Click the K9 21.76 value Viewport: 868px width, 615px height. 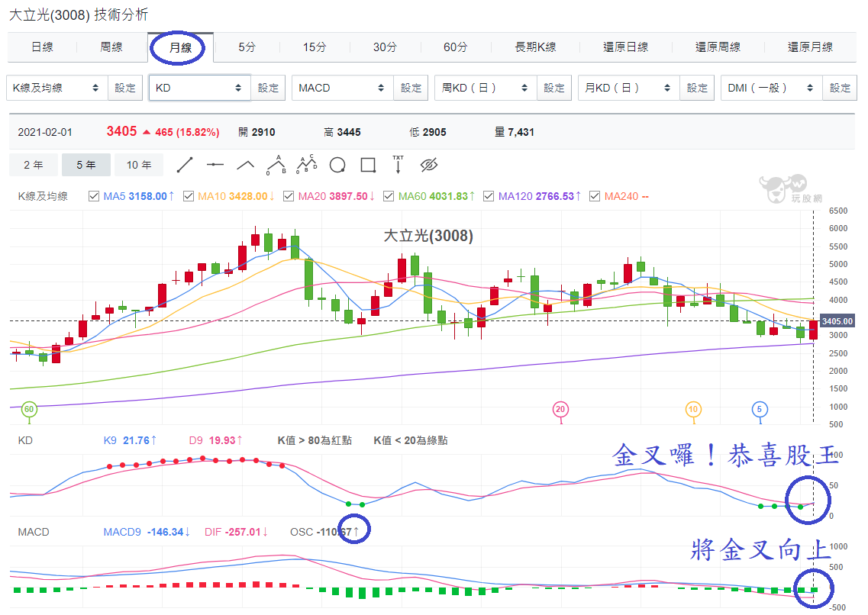pos(130,440)
